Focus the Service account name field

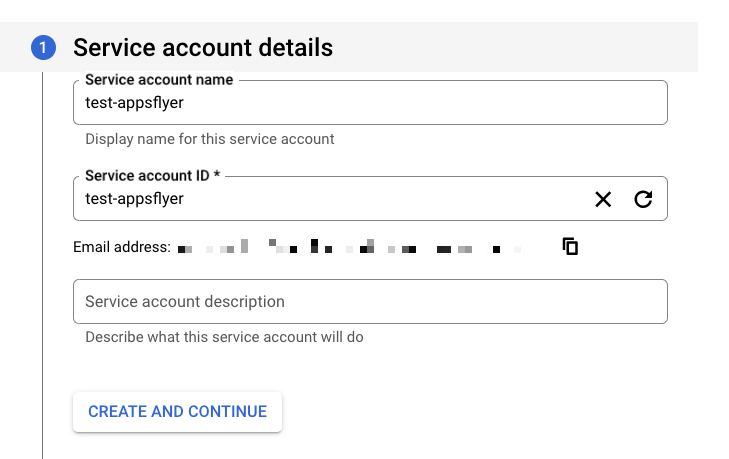[x=400, y=103]
